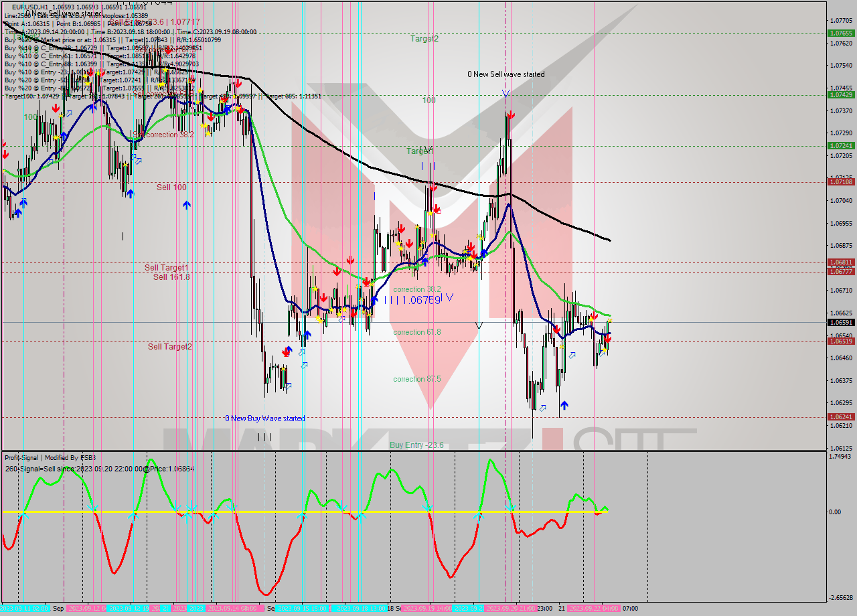The height and width of the screenshot is (616, 857).
Task: Click the Profit-Signal indicator title
Action: tap(50, 458)
